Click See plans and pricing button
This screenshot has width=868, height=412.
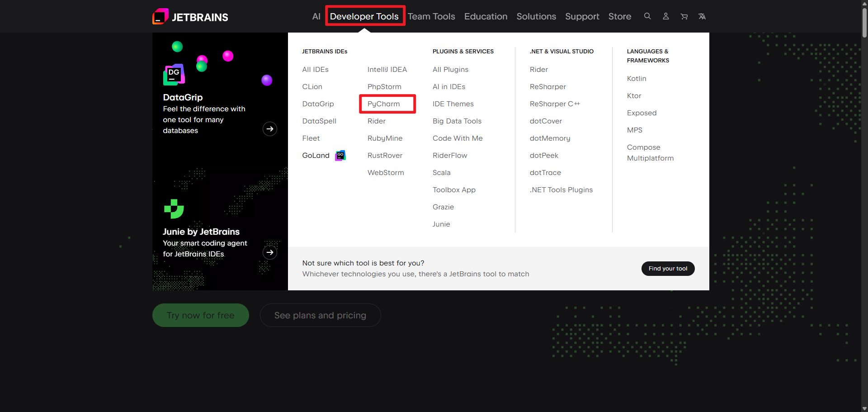321,315
